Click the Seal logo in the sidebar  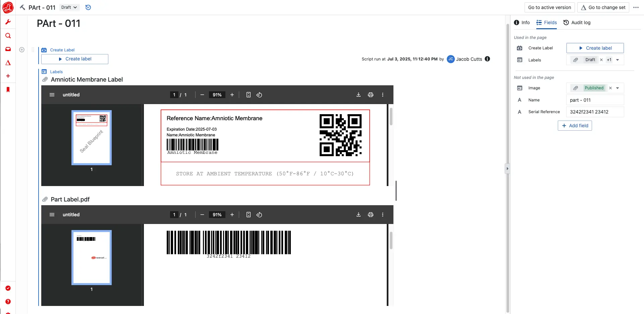8,7
